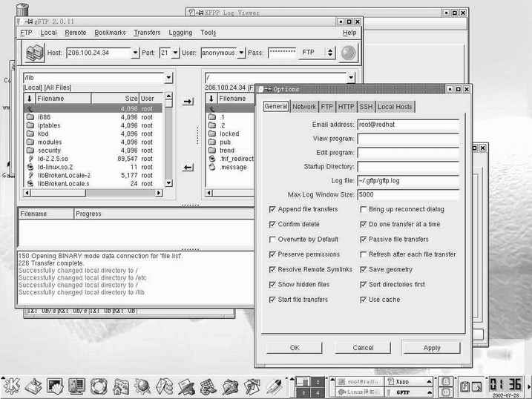The image size is (532, 399).
Task: Click the local pane sort-direction arrow
Action: 30,98
